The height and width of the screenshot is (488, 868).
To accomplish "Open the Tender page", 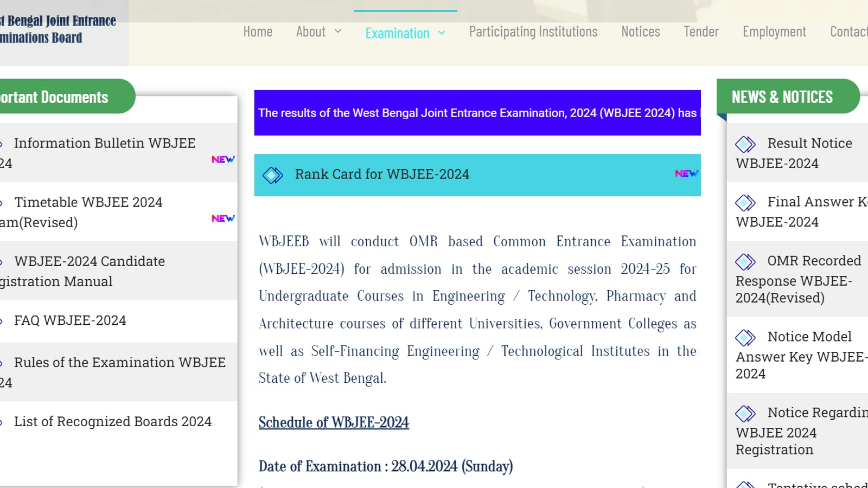I will [701, 32].
